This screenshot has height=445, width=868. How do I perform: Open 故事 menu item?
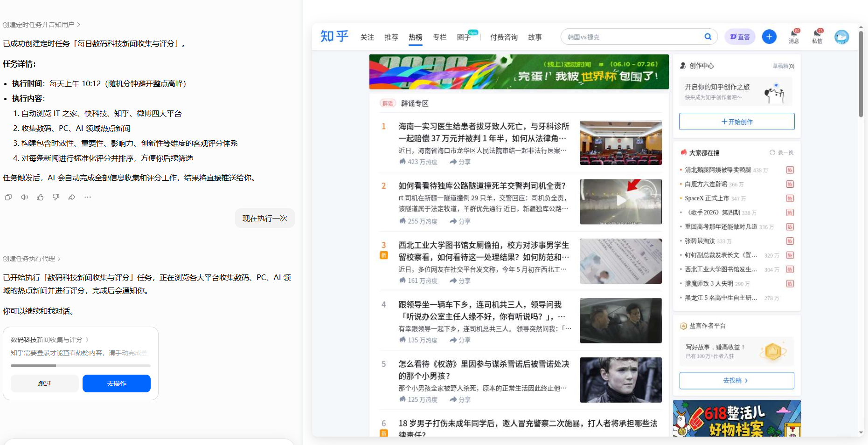[535, 37]
